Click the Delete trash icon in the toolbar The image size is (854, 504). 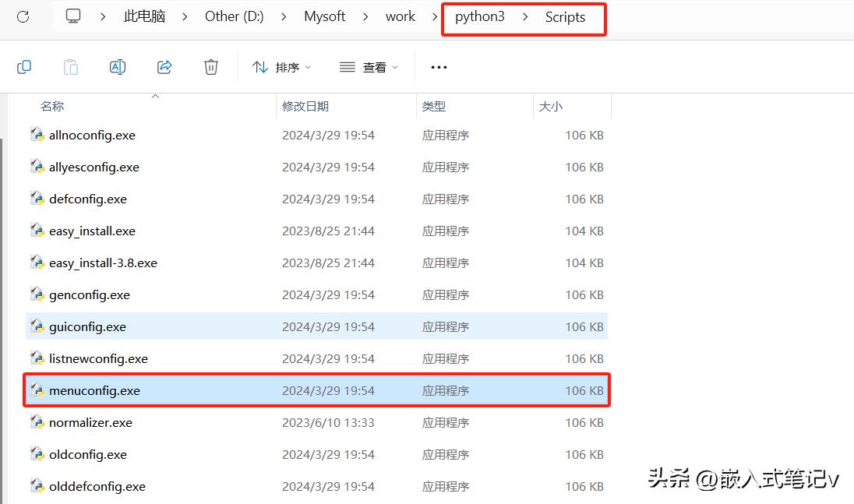tap(210, 67)
